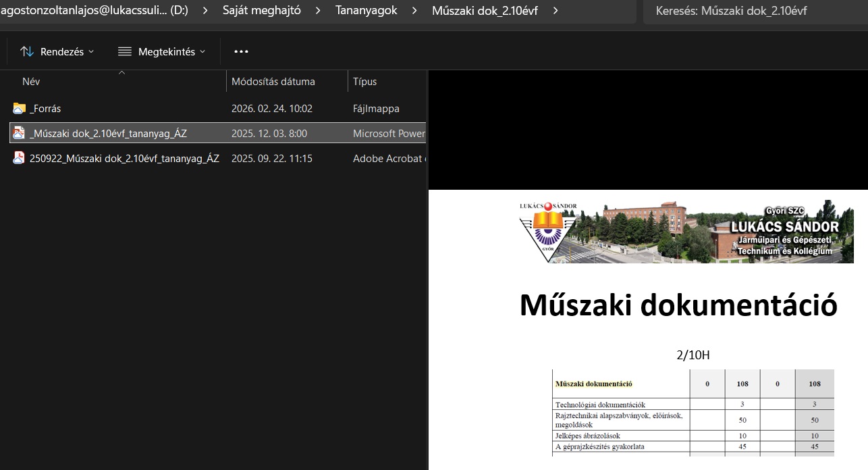Click the date 2025. 12. 03. 8:00

pos(269,134)
